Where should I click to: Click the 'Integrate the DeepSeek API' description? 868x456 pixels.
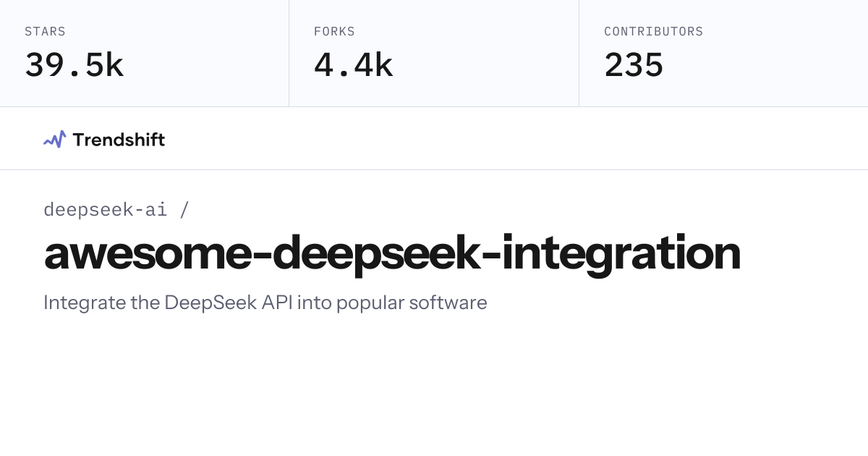click(x=265, y=303)
